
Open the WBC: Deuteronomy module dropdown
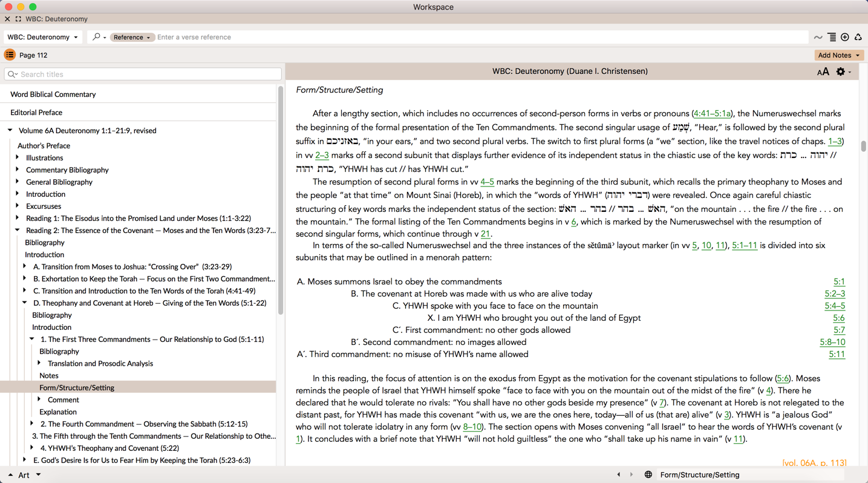pyautogui.click(x=43, y=38)
